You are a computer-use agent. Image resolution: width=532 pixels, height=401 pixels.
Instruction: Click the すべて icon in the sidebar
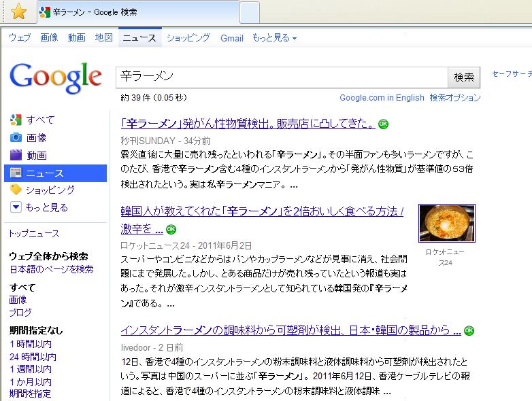[x=16, y=120]
